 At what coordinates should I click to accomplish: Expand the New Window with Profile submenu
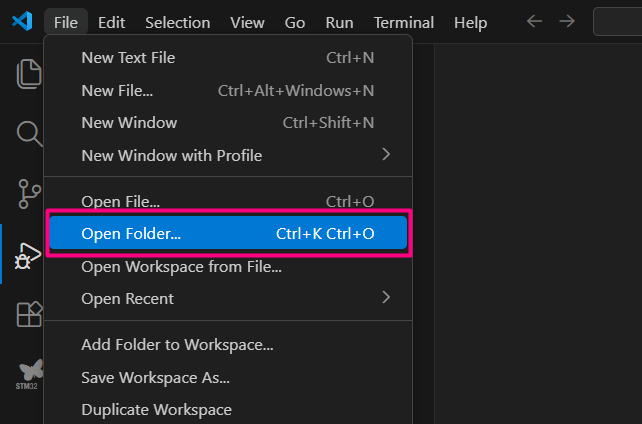[228, 156]
